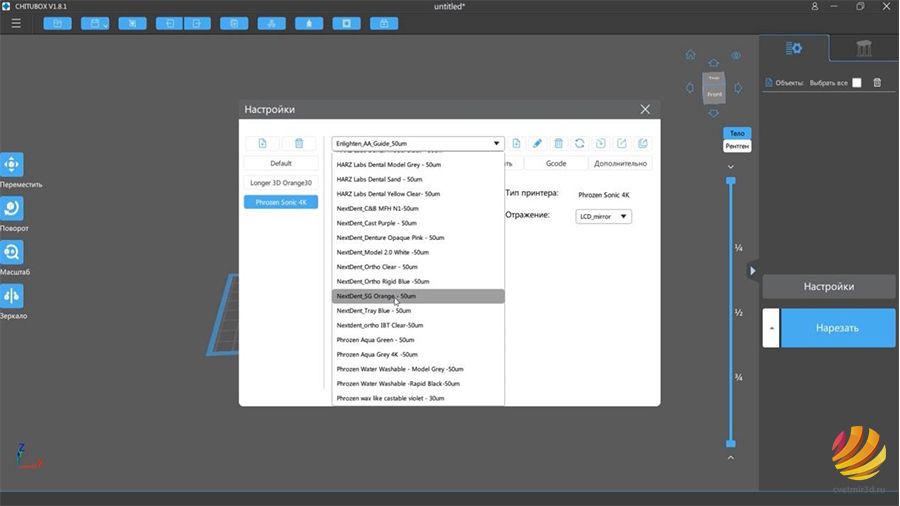Click the import profile icon
This screenshot has height=506, width=900.
click(600, 143)
